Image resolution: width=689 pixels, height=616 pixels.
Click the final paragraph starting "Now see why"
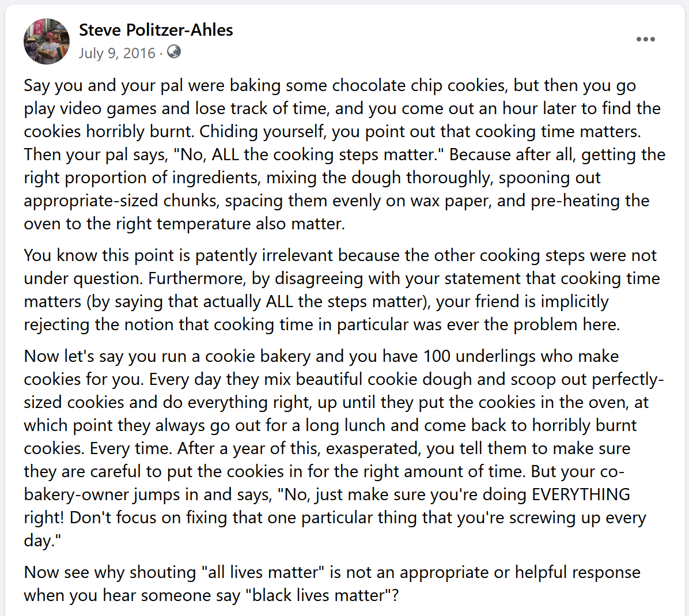tap(332, 584)
